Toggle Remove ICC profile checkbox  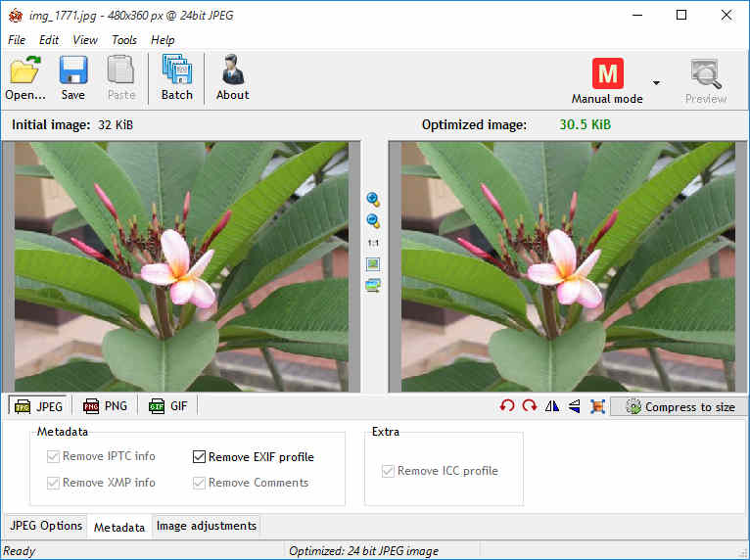pyautogui.click(x=388, y=471)
